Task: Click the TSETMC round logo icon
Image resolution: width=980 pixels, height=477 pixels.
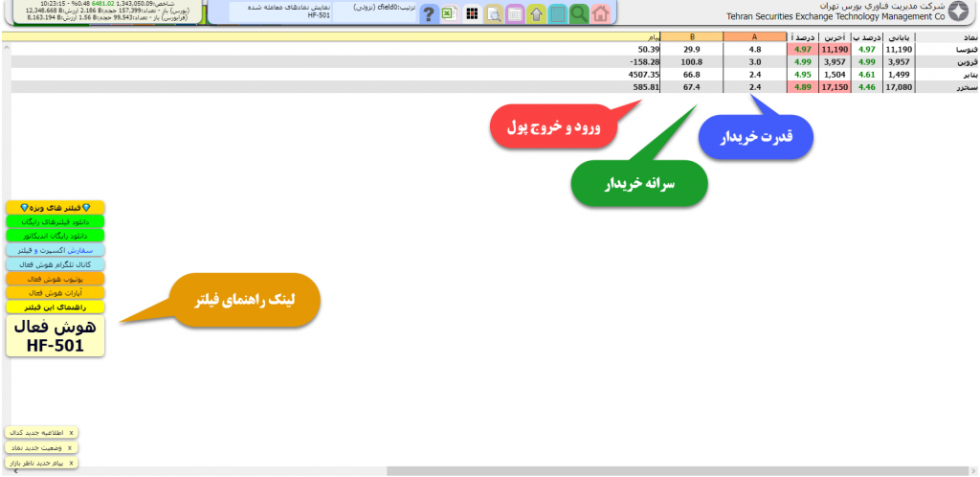Action: click(x=958, y=11)
